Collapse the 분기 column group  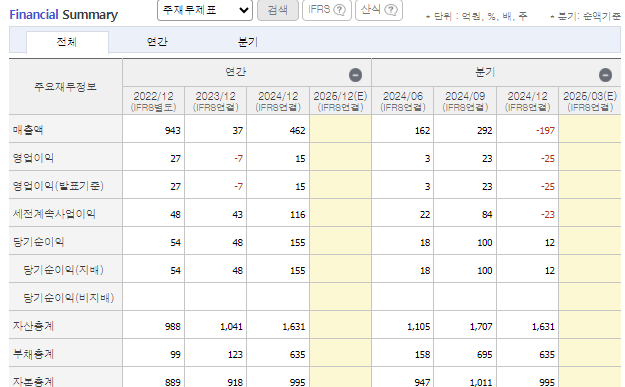point(605,75)
